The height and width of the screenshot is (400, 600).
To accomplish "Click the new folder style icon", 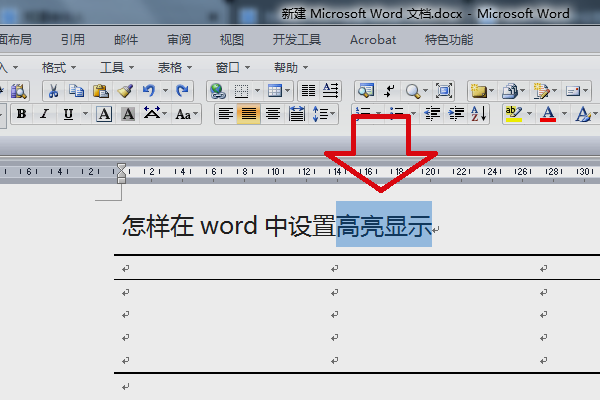I will 478,91.
